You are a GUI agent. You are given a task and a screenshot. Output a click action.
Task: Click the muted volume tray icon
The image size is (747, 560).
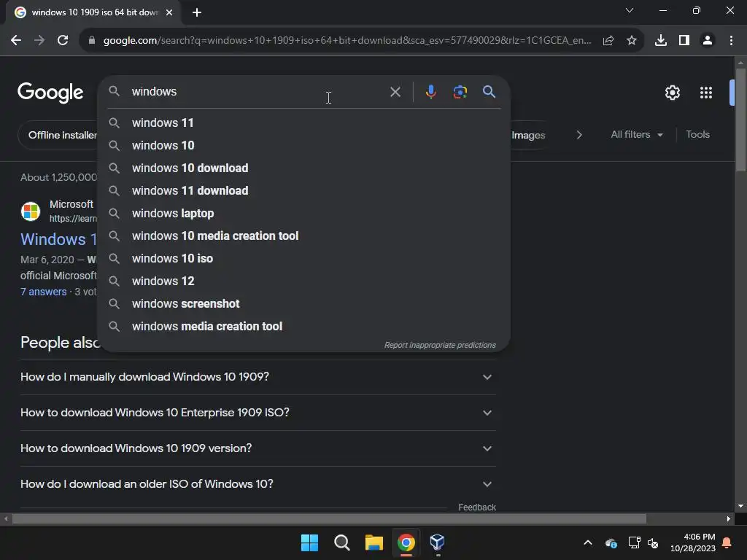tap(653, 542)
